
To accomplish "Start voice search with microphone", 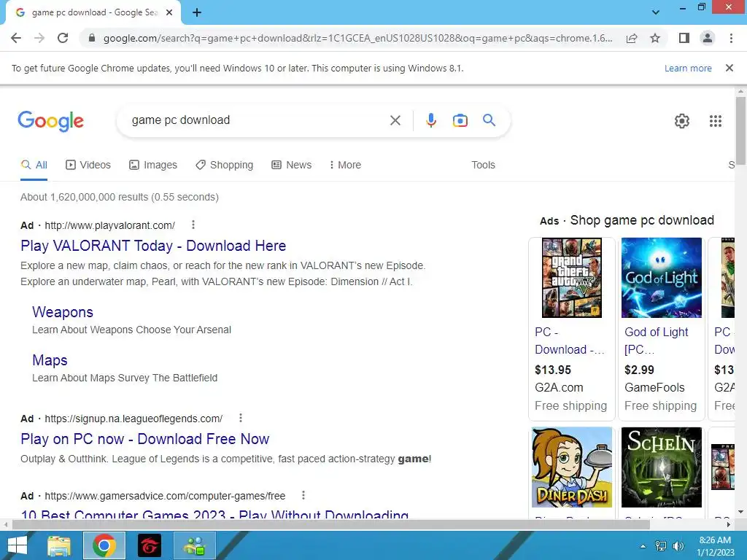I will click(431, 120).
